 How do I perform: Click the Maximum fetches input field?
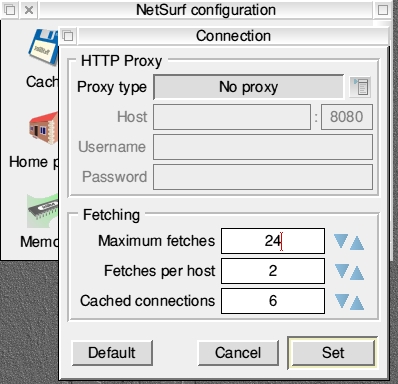(273, 241)
